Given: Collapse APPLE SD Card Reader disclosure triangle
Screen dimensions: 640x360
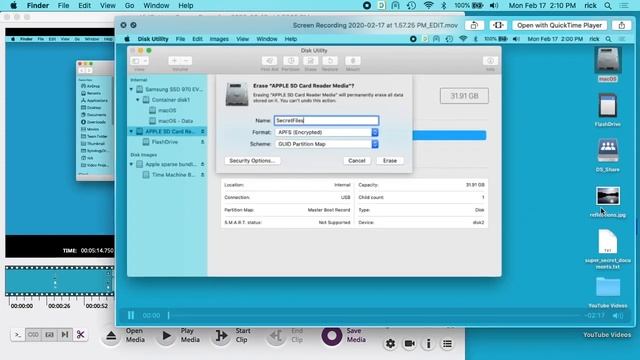Looking at the screenshot, I should coord(131,131).
